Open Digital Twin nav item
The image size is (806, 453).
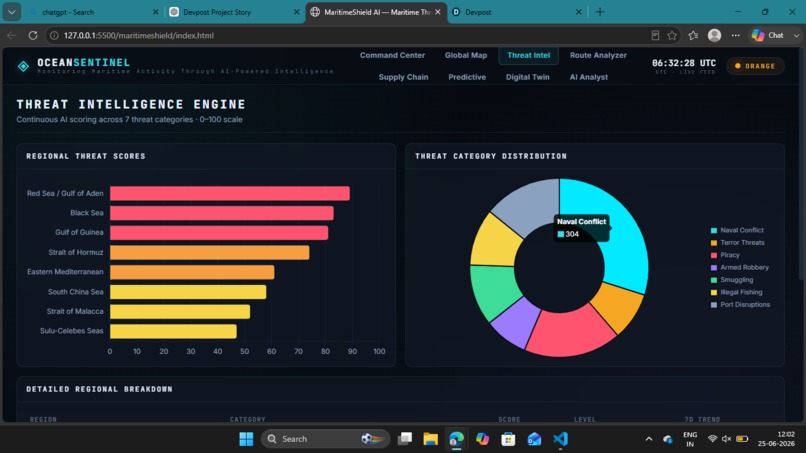click(527, 77)
